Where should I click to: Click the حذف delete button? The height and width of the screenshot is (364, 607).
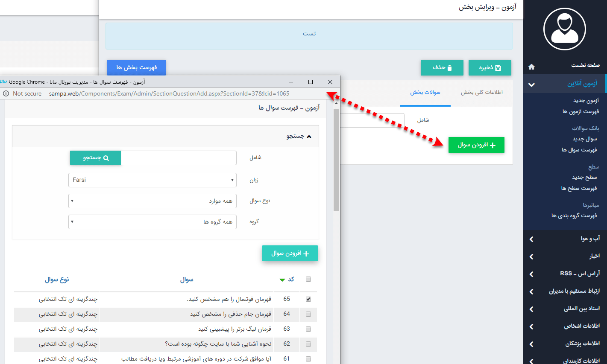(442, 67)
